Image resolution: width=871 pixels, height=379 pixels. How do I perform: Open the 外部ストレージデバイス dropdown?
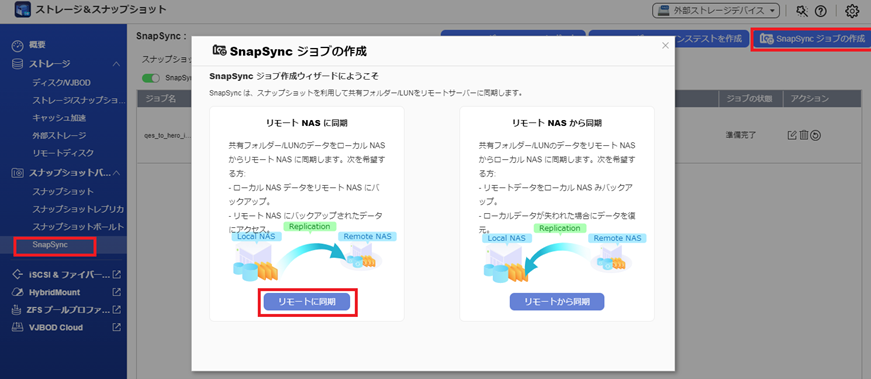tap(715, 11)
